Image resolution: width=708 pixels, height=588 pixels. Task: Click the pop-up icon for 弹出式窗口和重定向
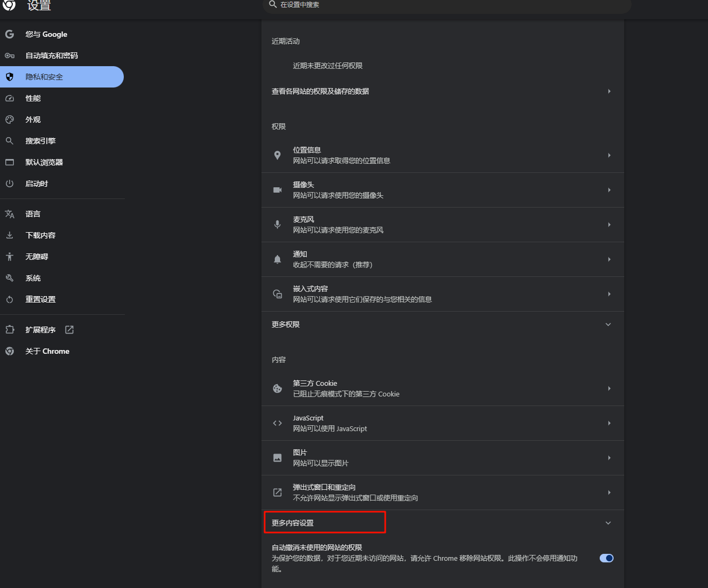pos(277,492)
